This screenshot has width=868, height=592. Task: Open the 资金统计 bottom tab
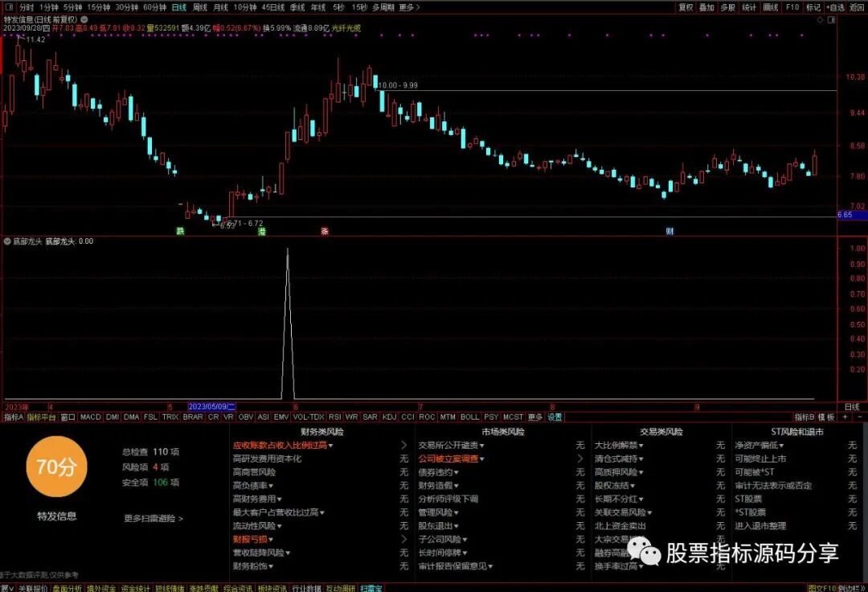pyautogui.click(x=135, y=588)
